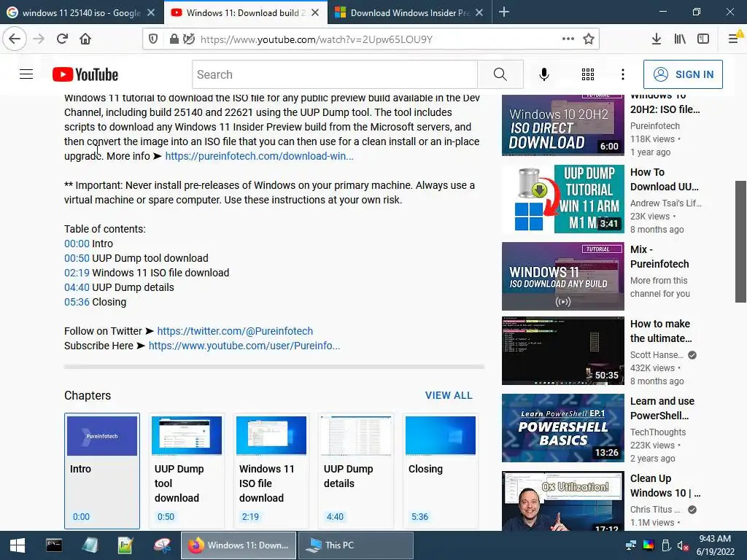Bookmark this page with the star
747x560 pixels.
589,39
